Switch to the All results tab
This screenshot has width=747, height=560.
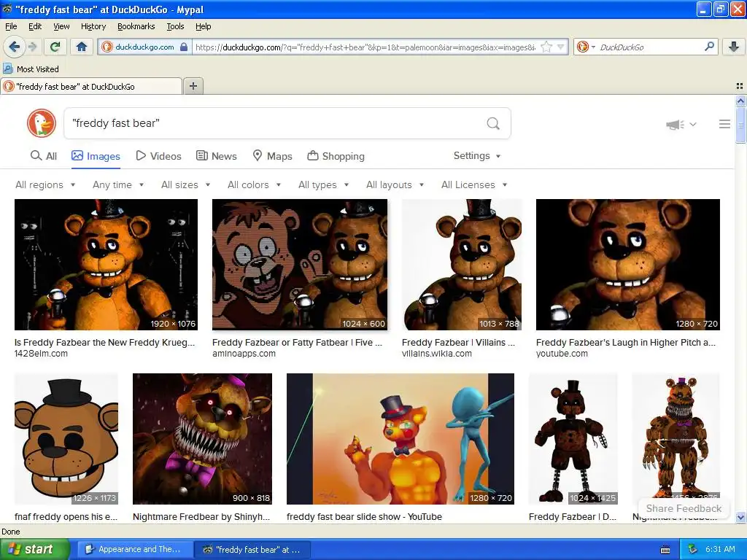44,156
